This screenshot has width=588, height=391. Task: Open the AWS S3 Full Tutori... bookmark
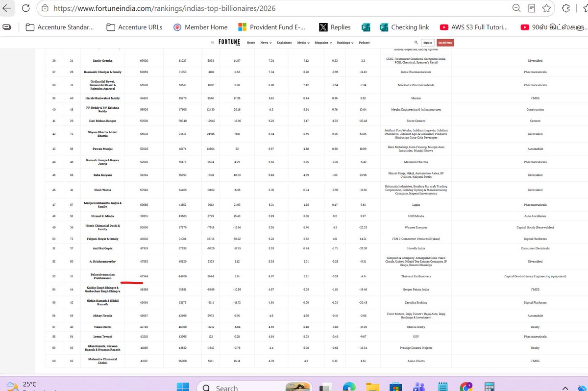[x=473, y=27]
